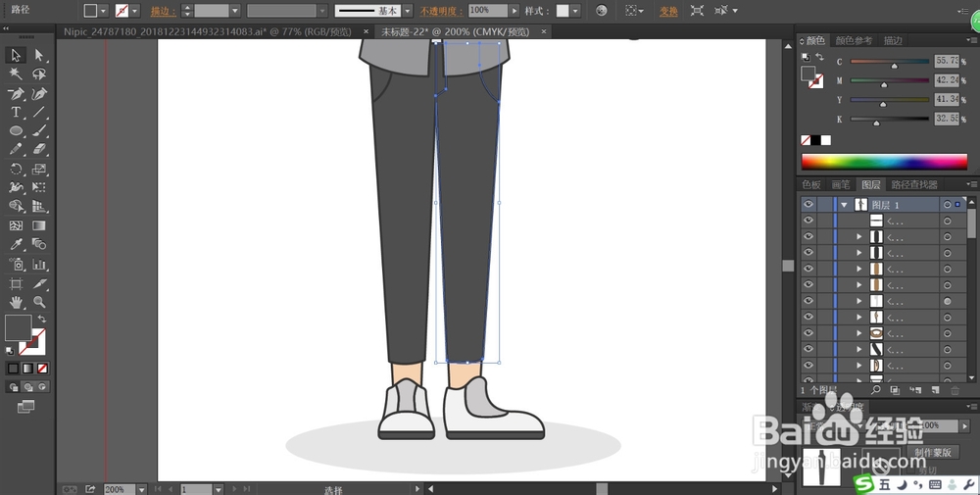Select the Free Transform tool

39,187
